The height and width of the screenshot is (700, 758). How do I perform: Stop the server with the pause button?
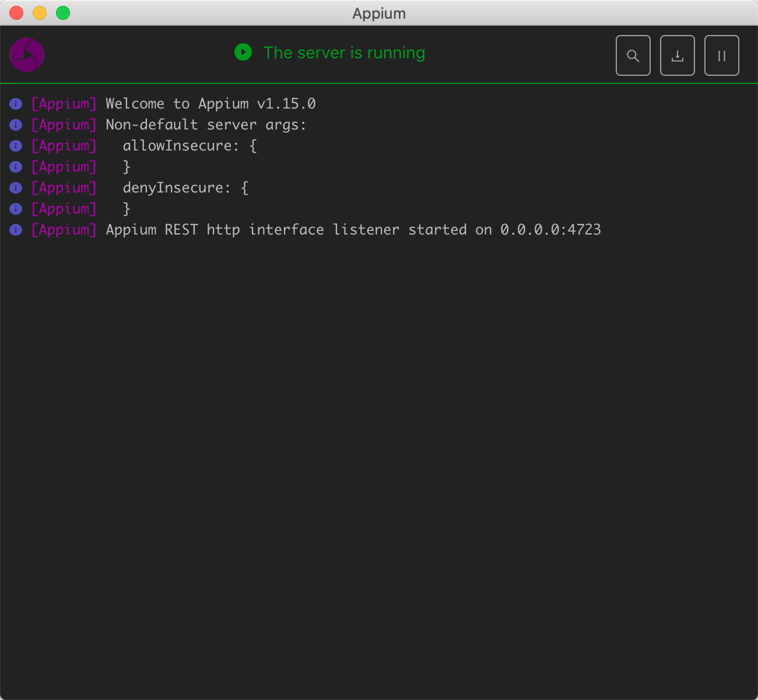click(721, 56)
